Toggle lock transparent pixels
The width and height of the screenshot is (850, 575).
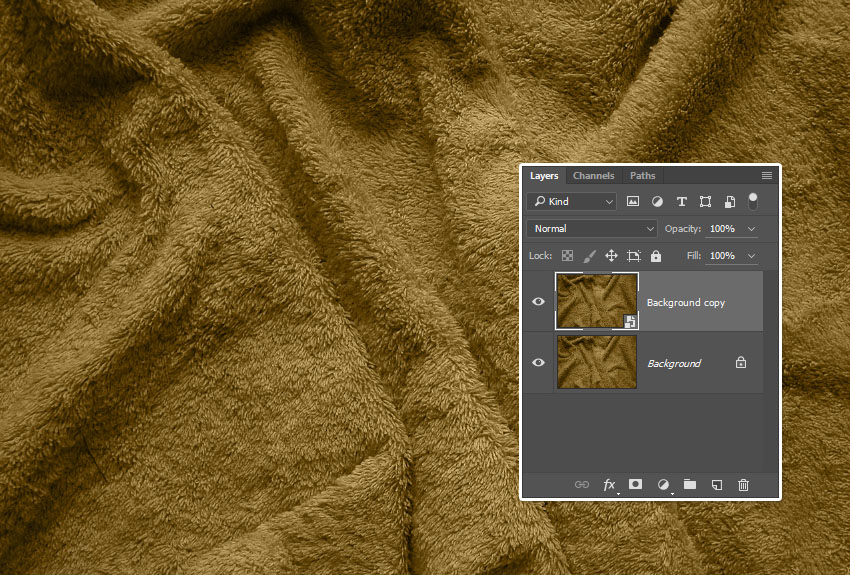(x=567, y=256)
